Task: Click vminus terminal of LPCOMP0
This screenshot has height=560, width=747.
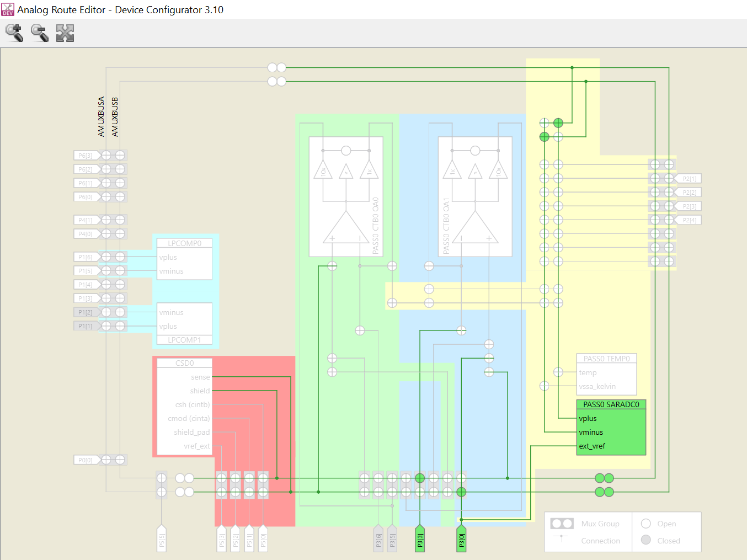Action: 171,271
